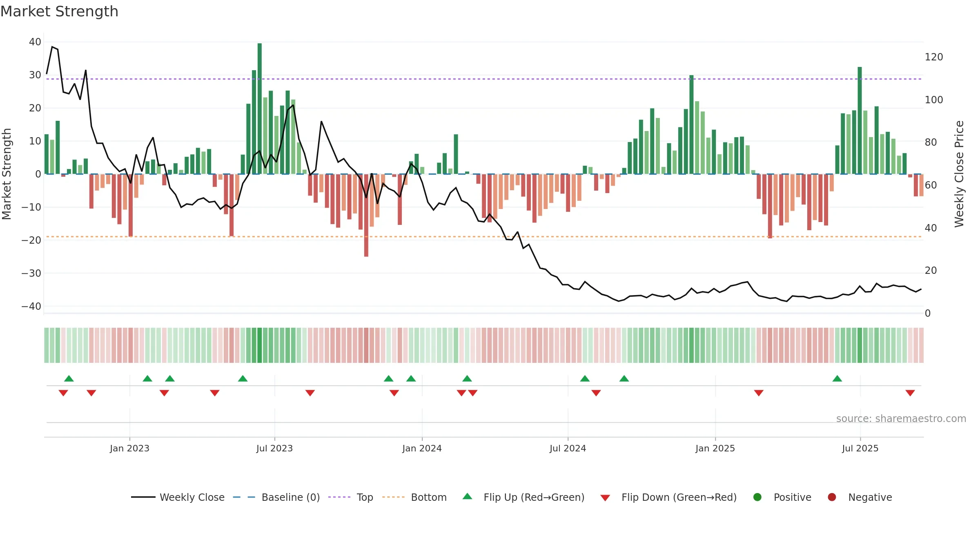The height and width of the screenshot is (551, 980).
Task: Click the green bar touching 30 before Jan 2025
Action: coord(691,124)
